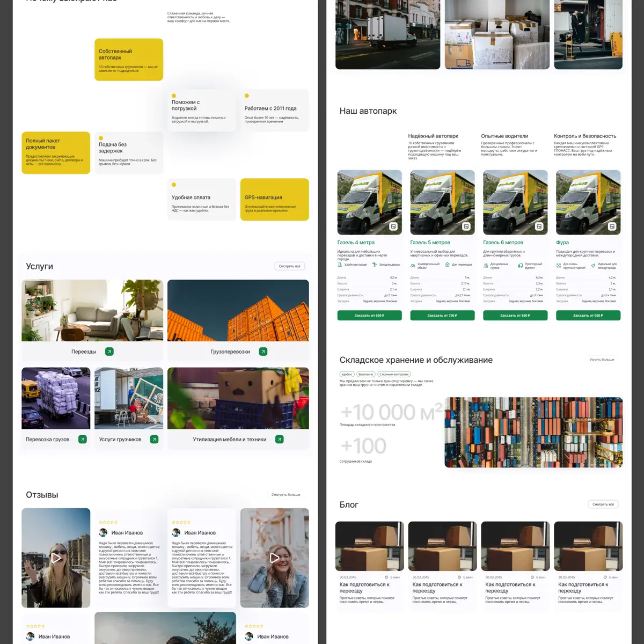This screenshot has width=644, height=644.
Task: Click expand icon beside Для очень крупных партий
Action: 559,265
